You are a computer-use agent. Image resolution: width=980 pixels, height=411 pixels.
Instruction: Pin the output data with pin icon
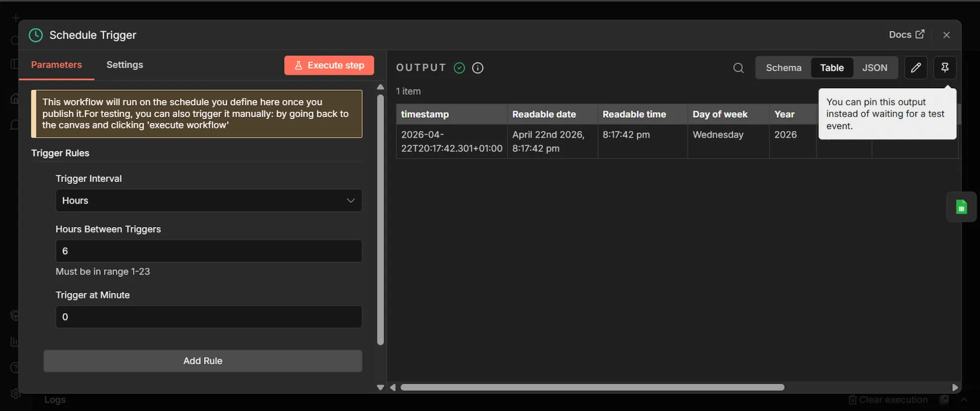(945, 68)
